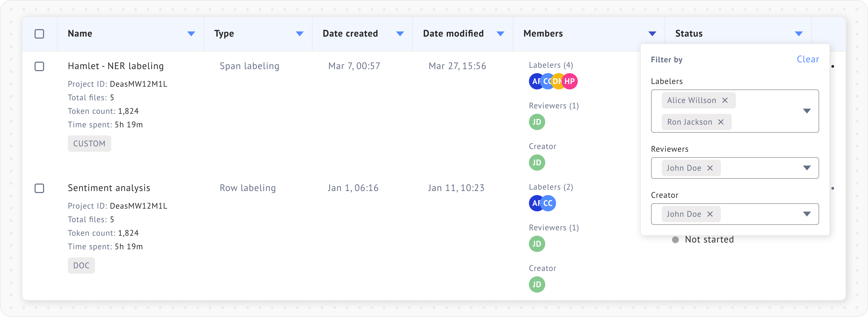
Task: Open Name column filter arrow
Action: point(191,34)
